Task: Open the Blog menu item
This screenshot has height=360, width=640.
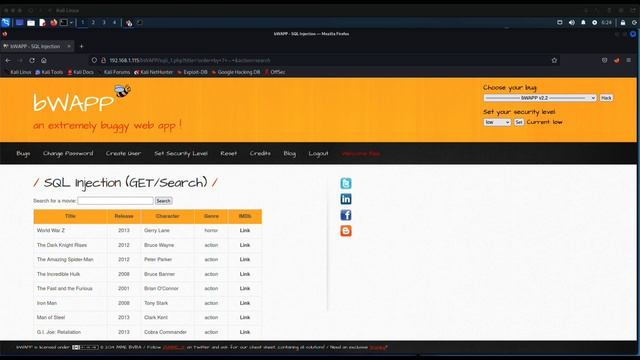Action: (x=289, y=153)
